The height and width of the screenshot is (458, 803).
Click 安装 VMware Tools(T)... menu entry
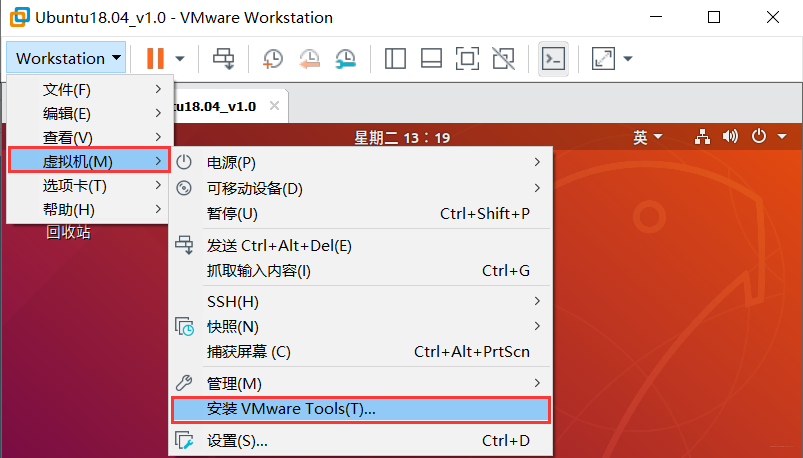[x=361, y=409]
